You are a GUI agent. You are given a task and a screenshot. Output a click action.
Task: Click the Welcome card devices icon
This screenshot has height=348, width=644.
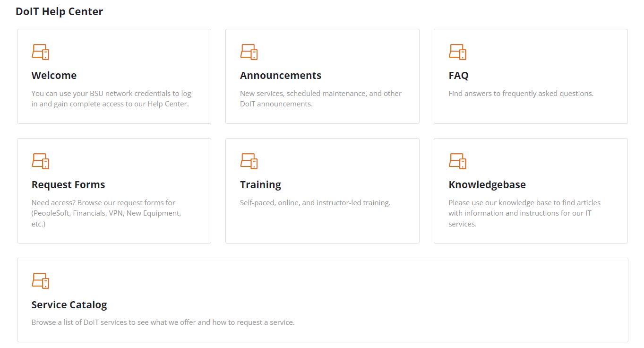click(41, 51)
